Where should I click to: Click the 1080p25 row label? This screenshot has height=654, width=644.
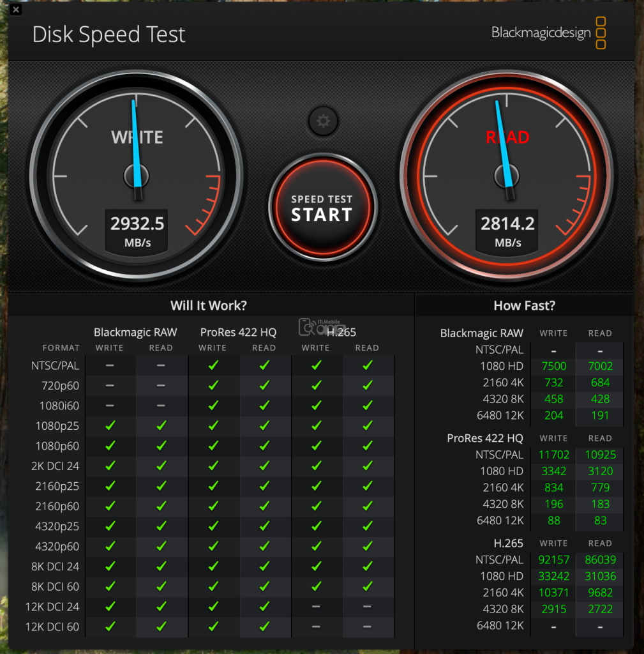(57, 426)
